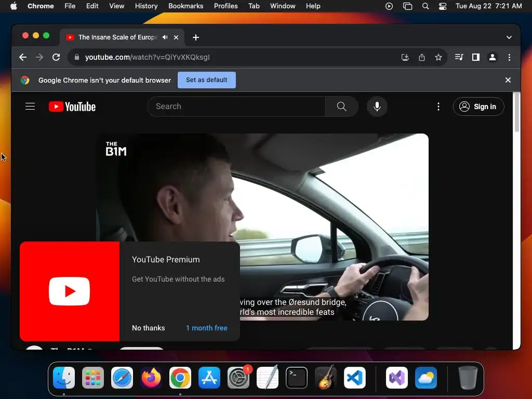Launch Safari from the Dock
Screen dimensions: 532x399
coord(122,378)
